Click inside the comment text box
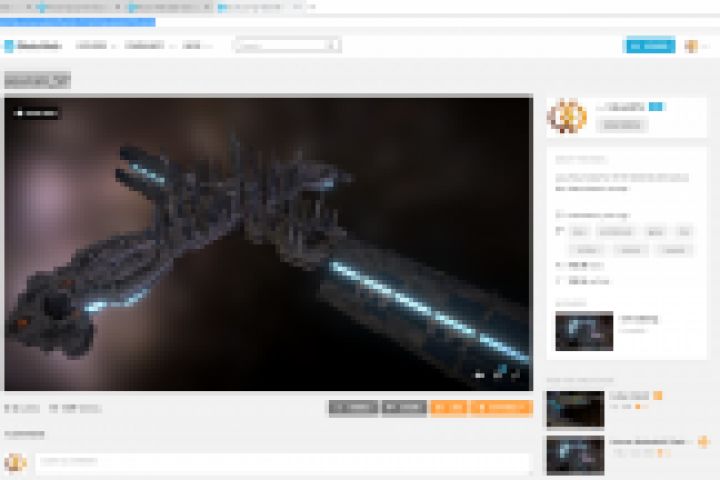Image resolution: width=720 pixels, height=480 pixels. (282, 463)
